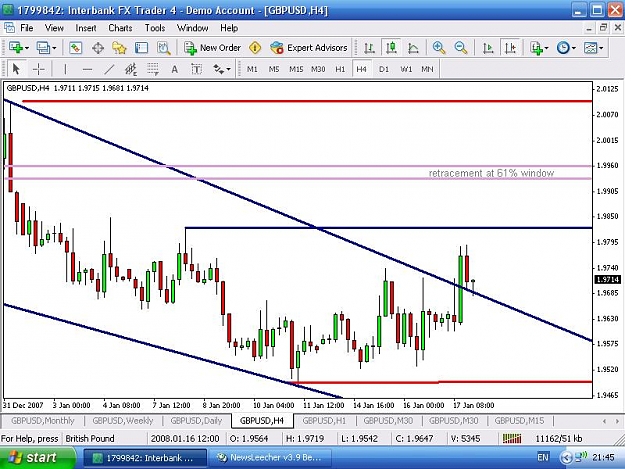Expand the Indicators dropdown arrow
The image size is (625, 469).
546,48
